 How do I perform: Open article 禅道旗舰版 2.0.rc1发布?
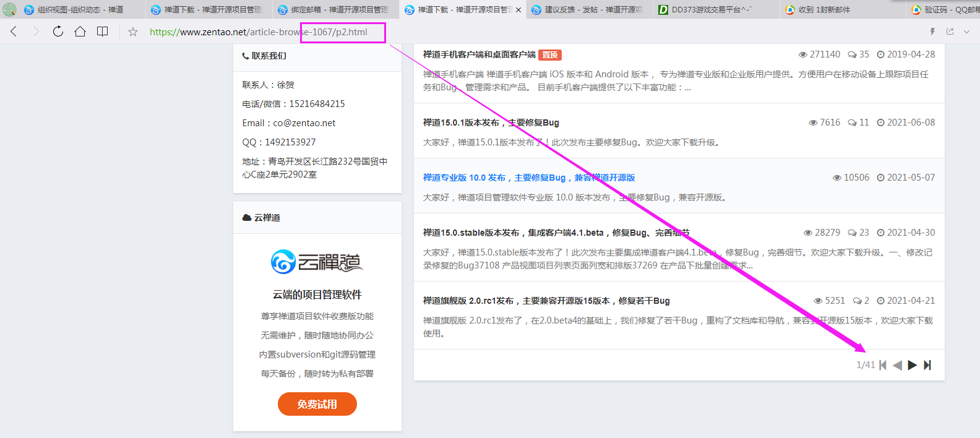click(x=546, y=301)
